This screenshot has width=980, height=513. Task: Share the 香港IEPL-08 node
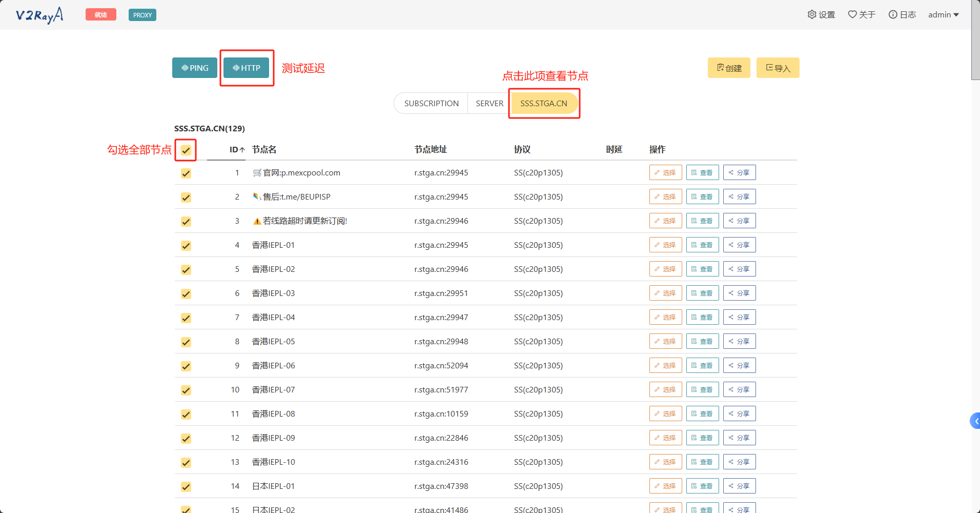click(739, 413)
